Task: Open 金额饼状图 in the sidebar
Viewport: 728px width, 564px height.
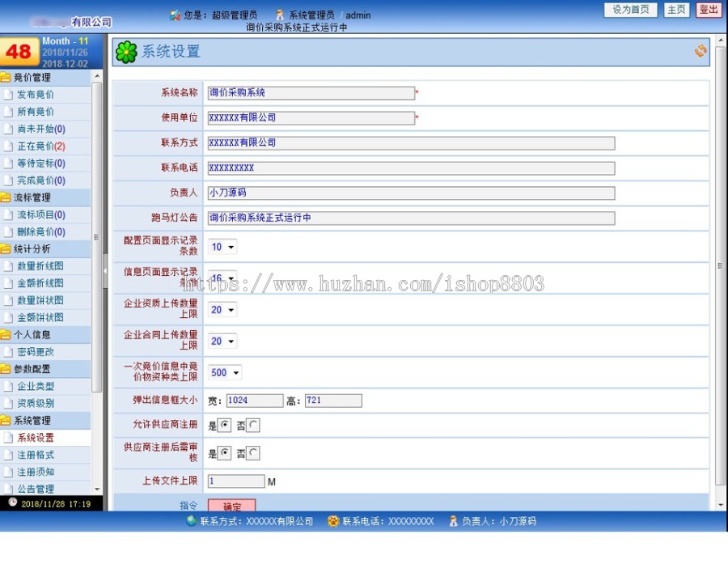Action: [x=40, y=318]
